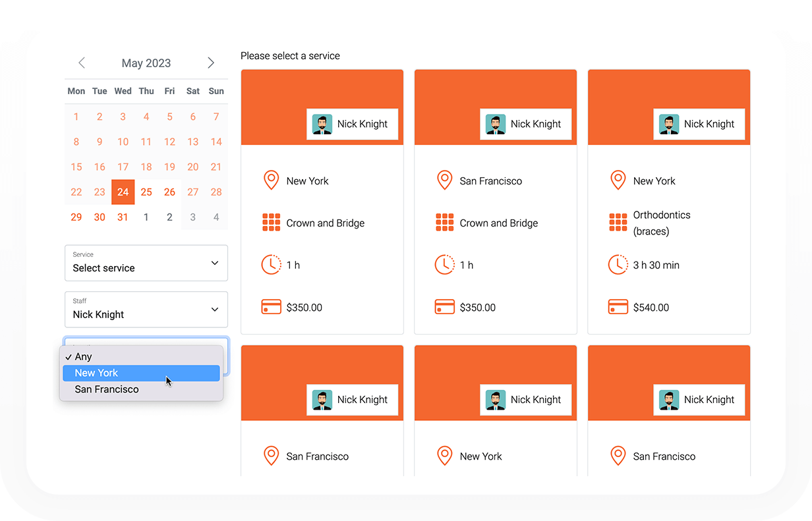
Task: Open the Staff dropdown showing Nick Knight
Action: pos(146,310)
